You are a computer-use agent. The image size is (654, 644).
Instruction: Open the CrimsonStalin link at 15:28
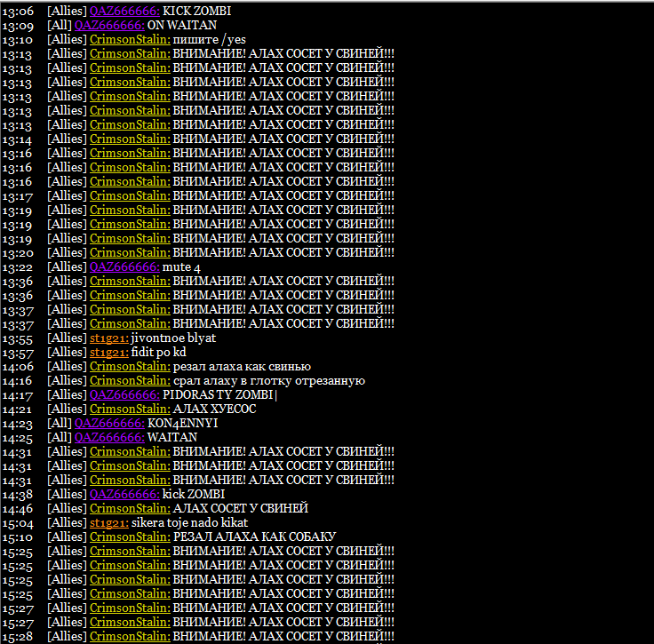tap(130, 637)
